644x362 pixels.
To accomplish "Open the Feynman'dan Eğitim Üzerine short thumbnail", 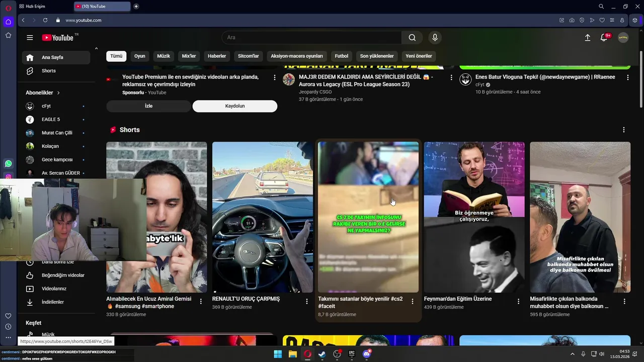I will [474, 217].
